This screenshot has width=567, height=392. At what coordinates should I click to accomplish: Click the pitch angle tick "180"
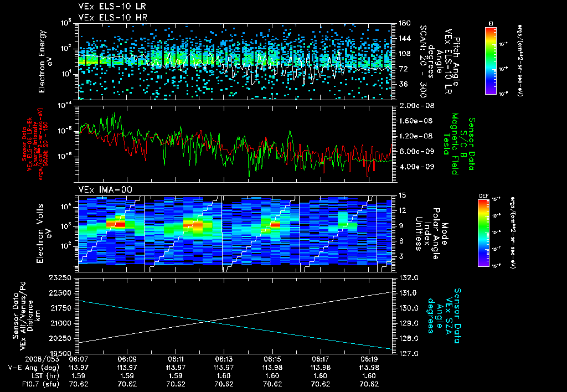405,23
